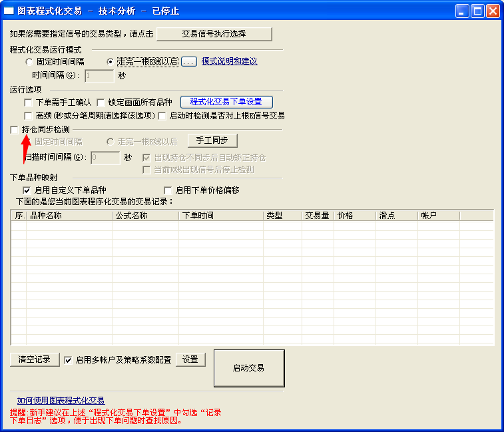Viewport: 504px width, 432px height.
Task: Click the 品种名称 column header
Action: [x=69, y=216]
